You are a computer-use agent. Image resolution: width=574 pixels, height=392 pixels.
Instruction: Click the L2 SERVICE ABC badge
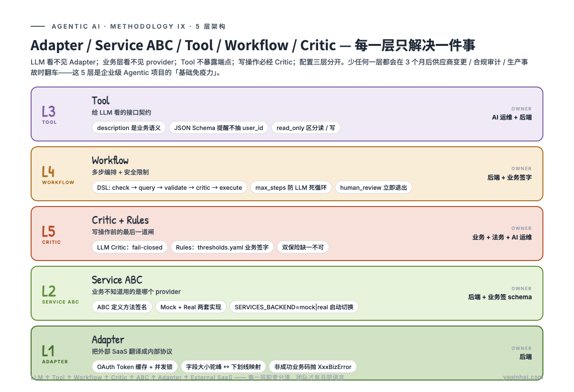point(60,294)
